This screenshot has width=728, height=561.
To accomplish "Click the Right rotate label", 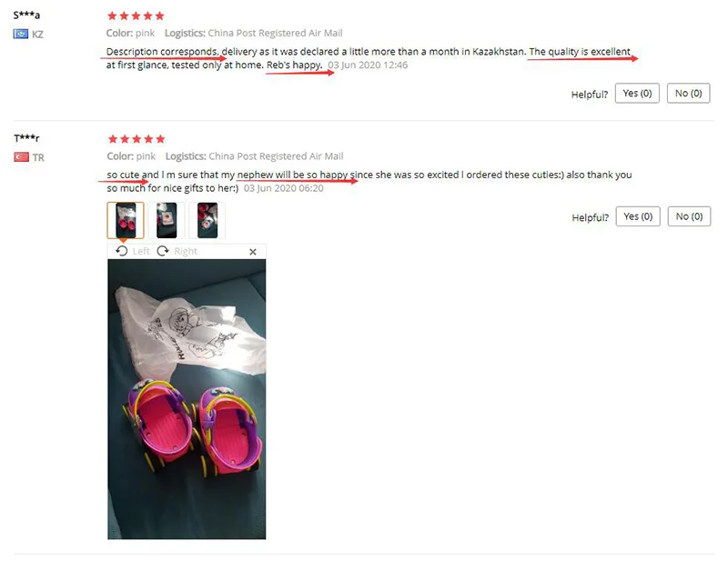I will click(x=186, y=251).
